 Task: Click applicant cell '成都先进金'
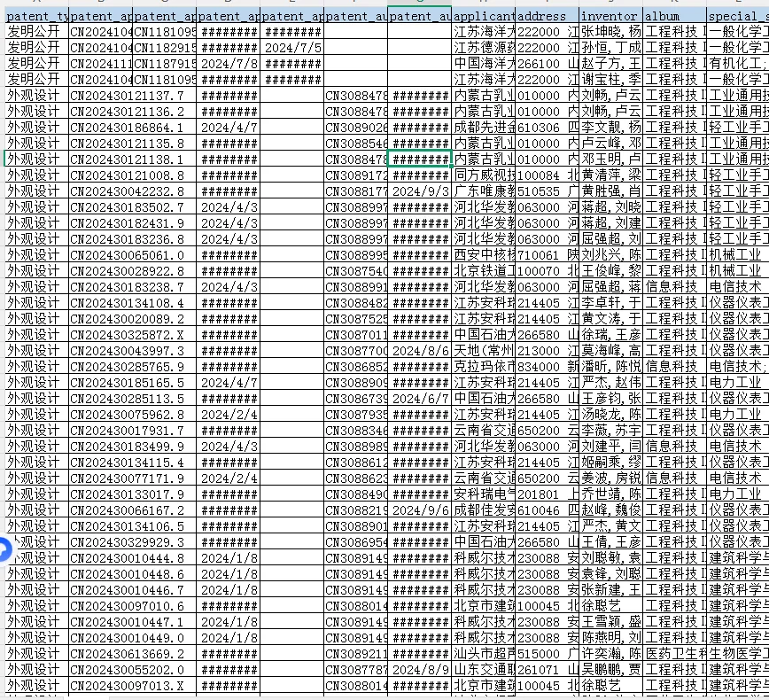coord(483,127)
